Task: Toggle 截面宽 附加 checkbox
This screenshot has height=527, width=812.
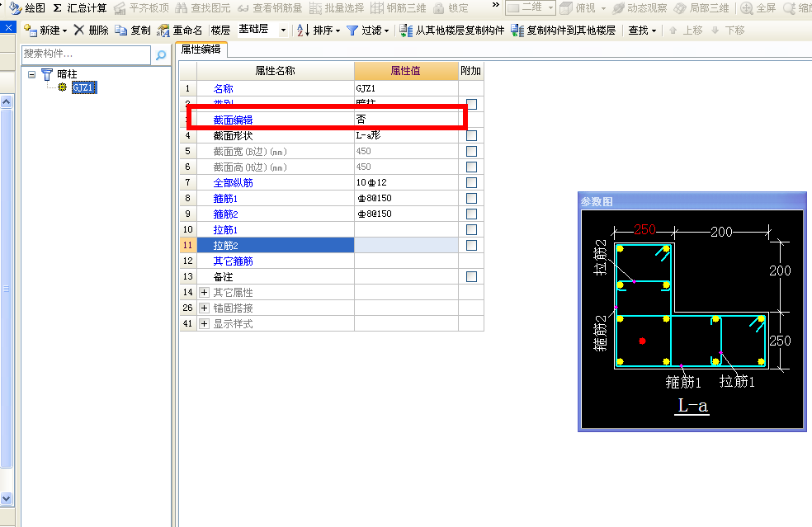Action: pos(471,151)
